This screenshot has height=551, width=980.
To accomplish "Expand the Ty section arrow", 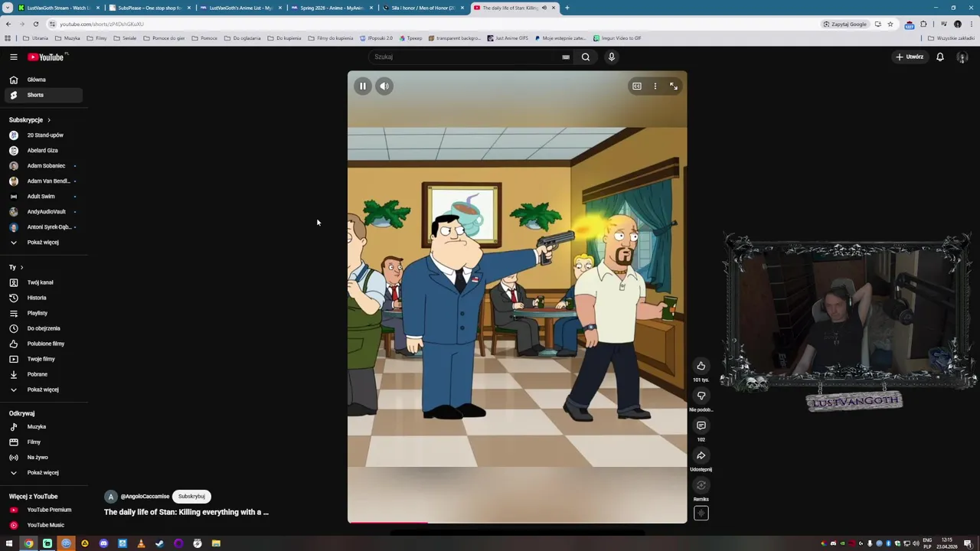I will 21,267.
